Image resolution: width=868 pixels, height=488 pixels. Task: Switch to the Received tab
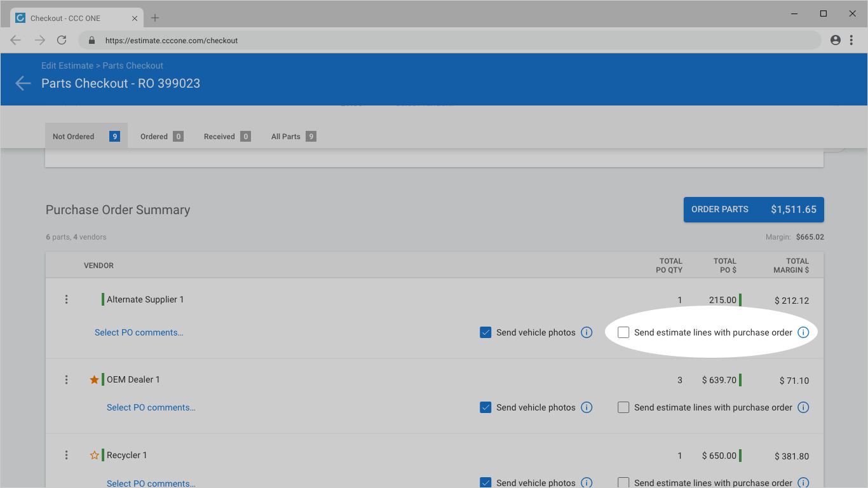[227, 136]
